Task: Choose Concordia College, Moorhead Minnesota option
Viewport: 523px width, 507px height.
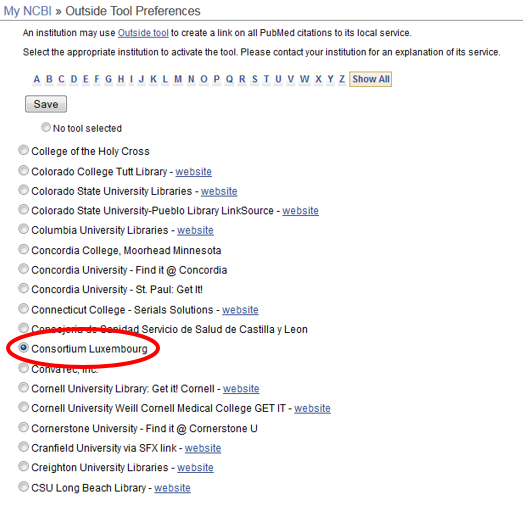Action: (x=23, y=249)
